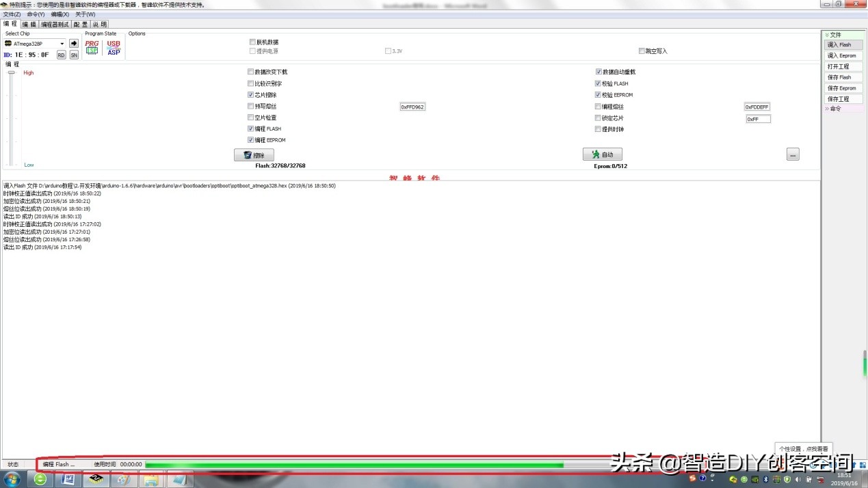Image resolution: width=868 pixels, height=488 pixels.
Task: Click the 擦除 erase button with trash icon
Action: pos(254,154)
